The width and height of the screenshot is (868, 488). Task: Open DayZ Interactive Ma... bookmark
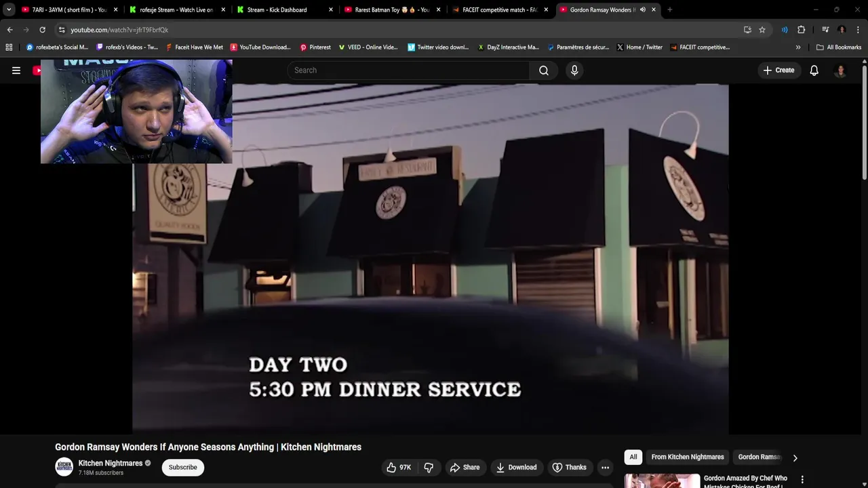point(509,47)
